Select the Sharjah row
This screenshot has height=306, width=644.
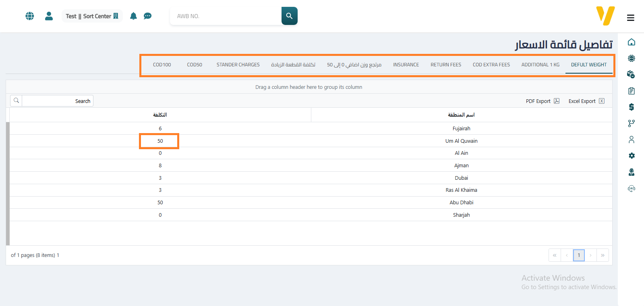click(311, 215)
